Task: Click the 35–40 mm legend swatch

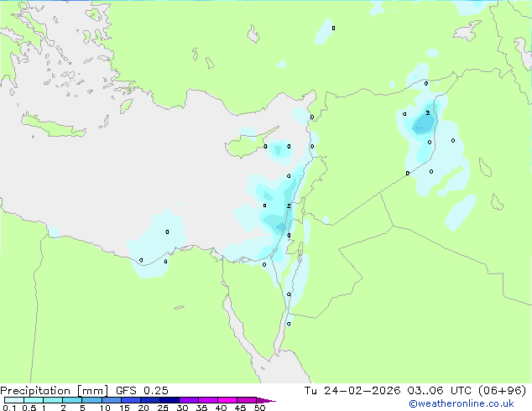Action: point(207,400)
